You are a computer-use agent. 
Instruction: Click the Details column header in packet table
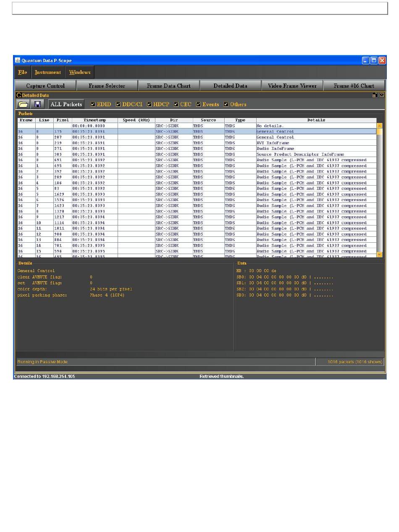point(316,120)
